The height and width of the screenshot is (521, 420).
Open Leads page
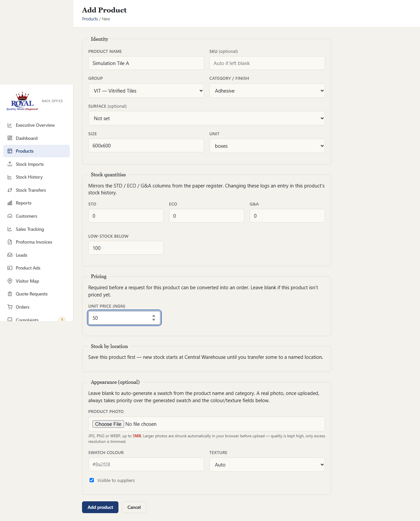[x=36, y=255]
